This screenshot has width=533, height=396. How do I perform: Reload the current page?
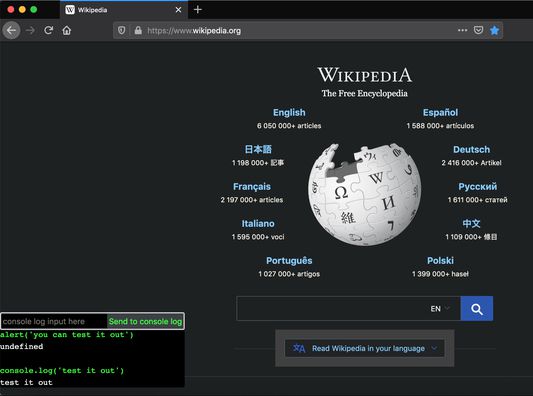pos(49,30)
